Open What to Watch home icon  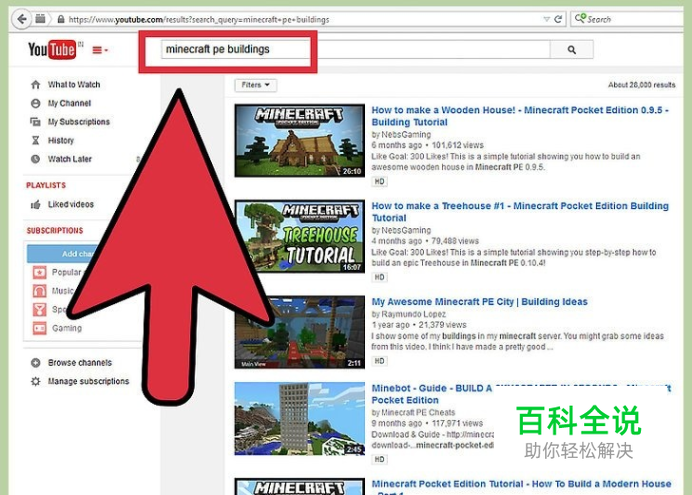click(35, 84)
